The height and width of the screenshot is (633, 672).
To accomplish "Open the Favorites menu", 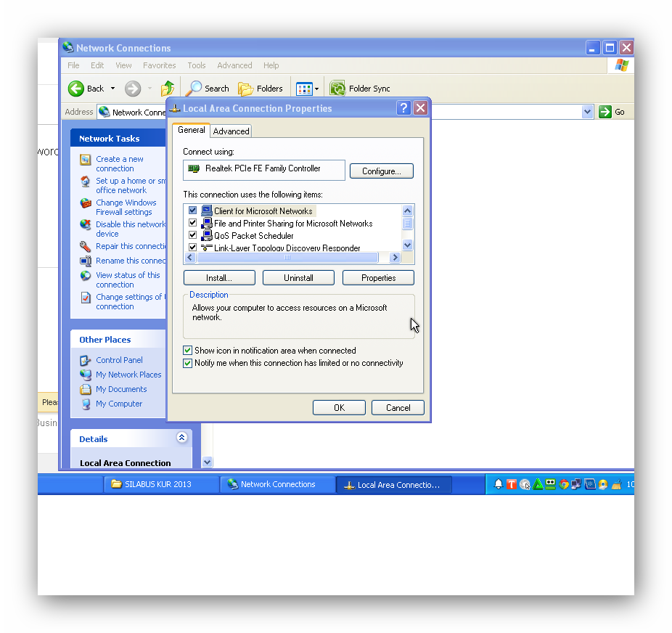I will click(x=160, y=65).
